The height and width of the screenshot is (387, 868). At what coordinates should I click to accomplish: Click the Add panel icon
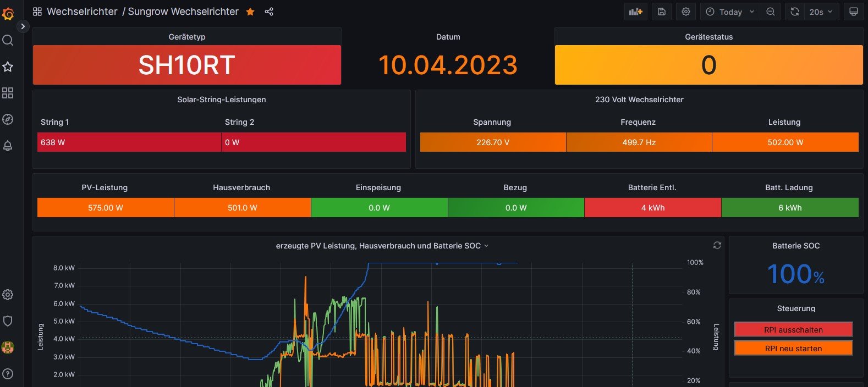(636, 12)
